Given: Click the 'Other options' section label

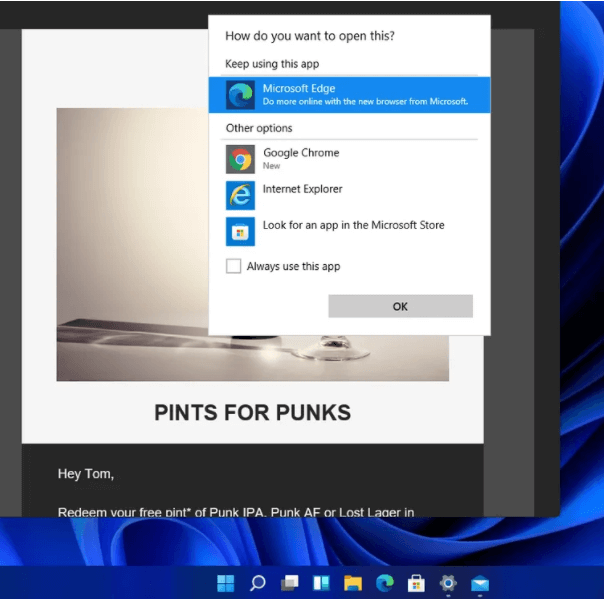Looking at the screenshot, I should coord(259,128).
